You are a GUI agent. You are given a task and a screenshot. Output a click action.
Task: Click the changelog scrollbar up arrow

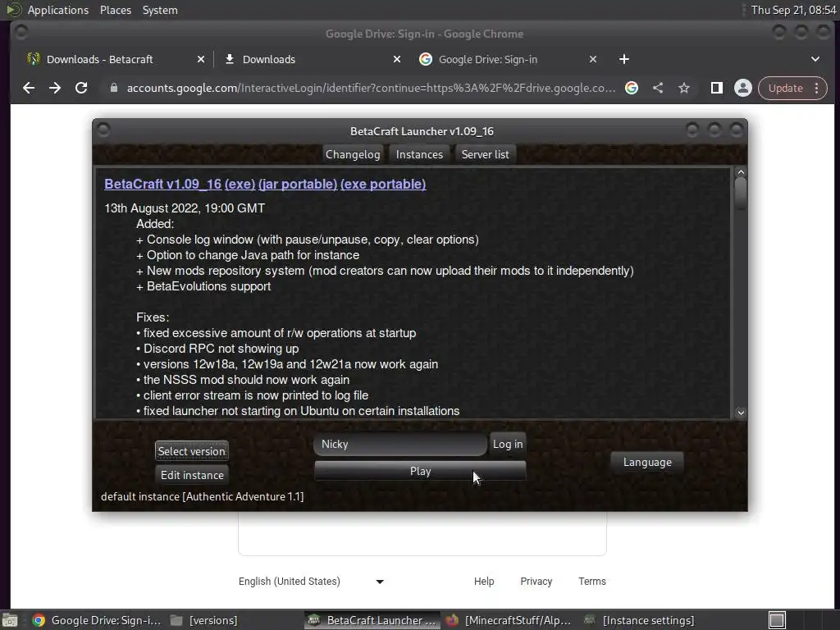tap(741, 172)
